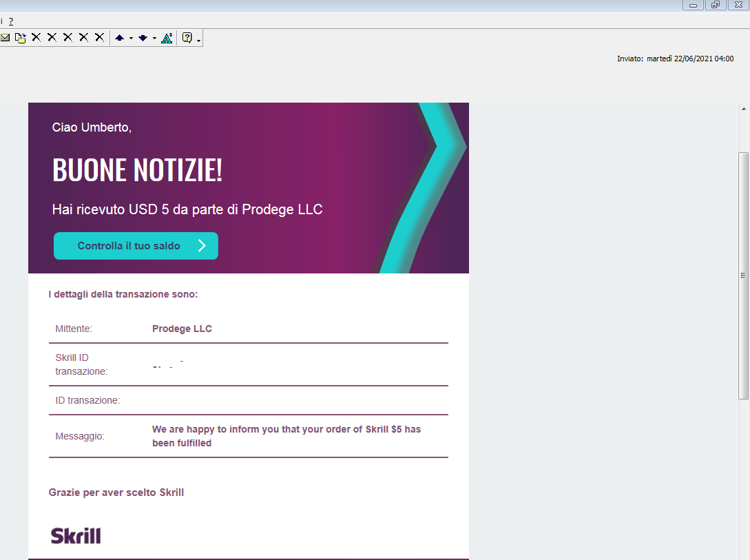Click the Controlla il tuo saldo button
The height and width of the screenshot is (560, 750).
click(136, 246)
